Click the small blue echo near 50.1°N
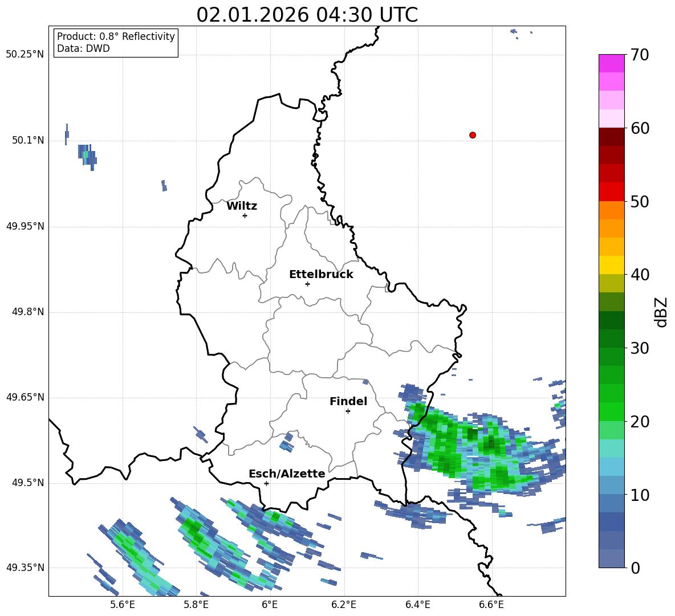The height and width of the screenshot is (616, 675). [87, 157]
